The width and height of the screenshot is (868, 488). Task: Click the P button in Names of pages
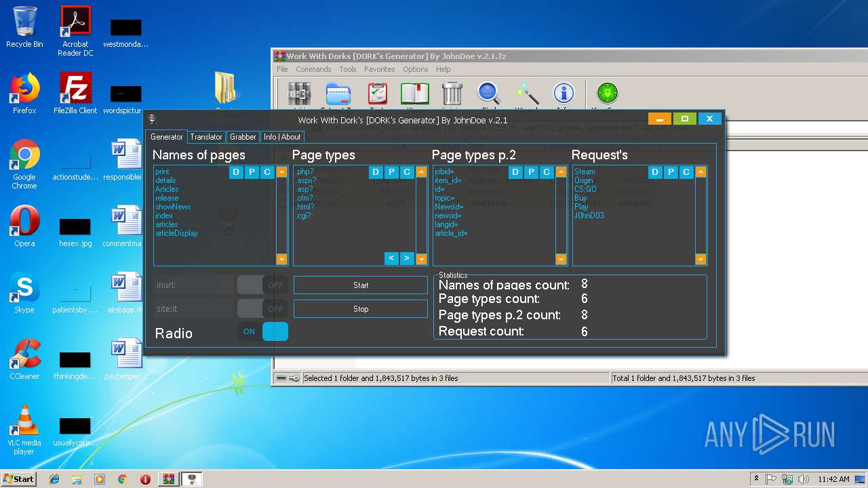(252, 172)
